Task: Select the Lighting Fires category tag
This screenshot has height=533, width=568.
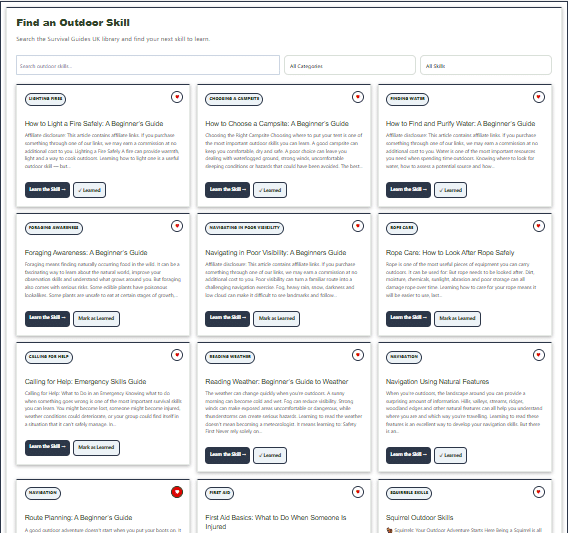Action: (45, 99)
